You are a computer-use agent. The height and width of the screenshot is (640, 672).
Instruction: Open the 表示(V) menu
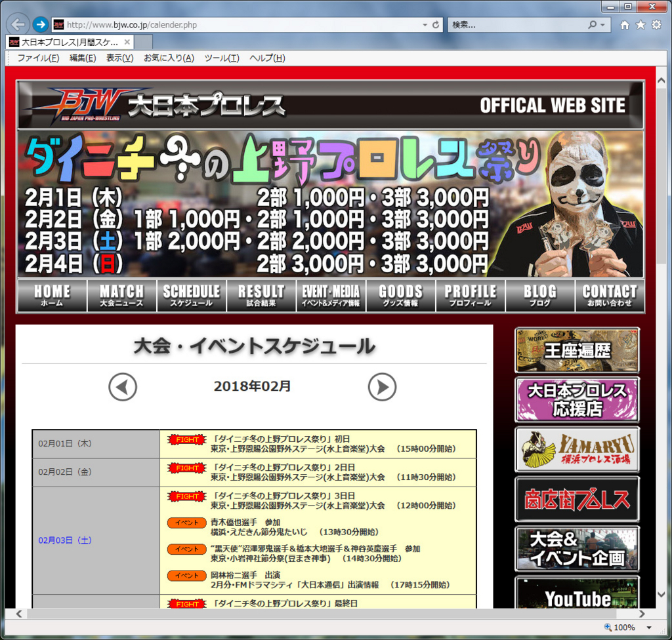[120, 58]
